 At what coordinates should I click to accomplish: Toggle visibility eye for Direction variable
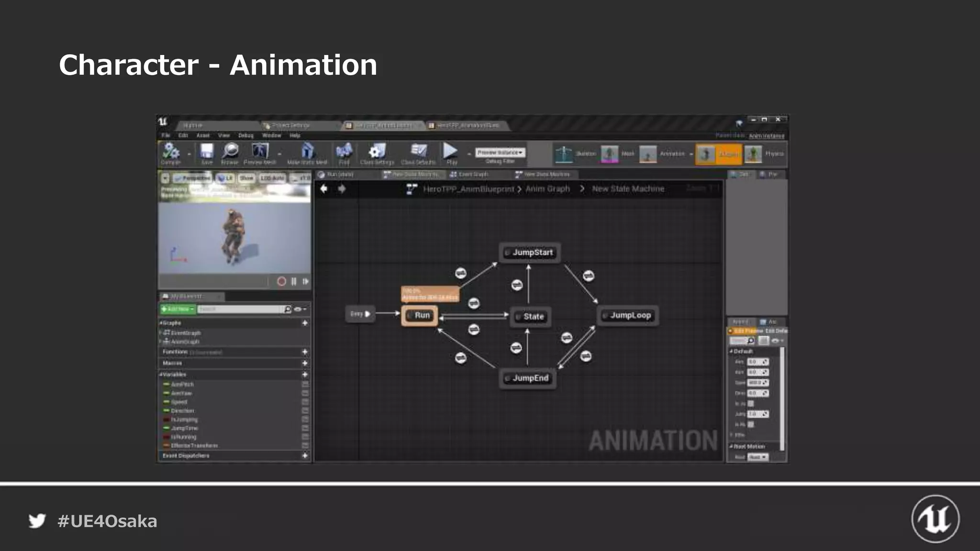click(x=305, y=411)
